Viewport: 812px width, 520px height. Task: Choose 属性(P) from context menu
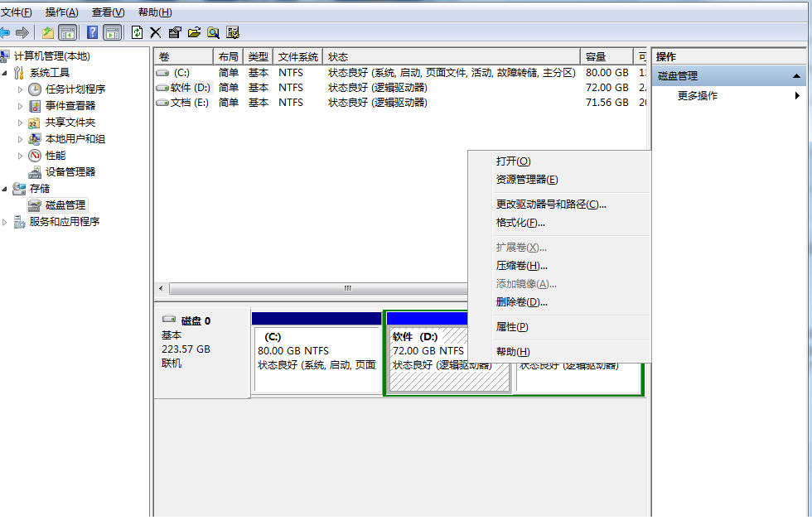coord(558,327)
